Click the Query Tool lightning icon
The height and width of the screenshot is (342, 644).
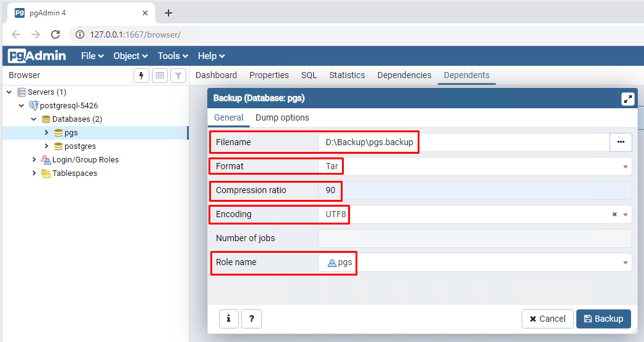point(141,76)
